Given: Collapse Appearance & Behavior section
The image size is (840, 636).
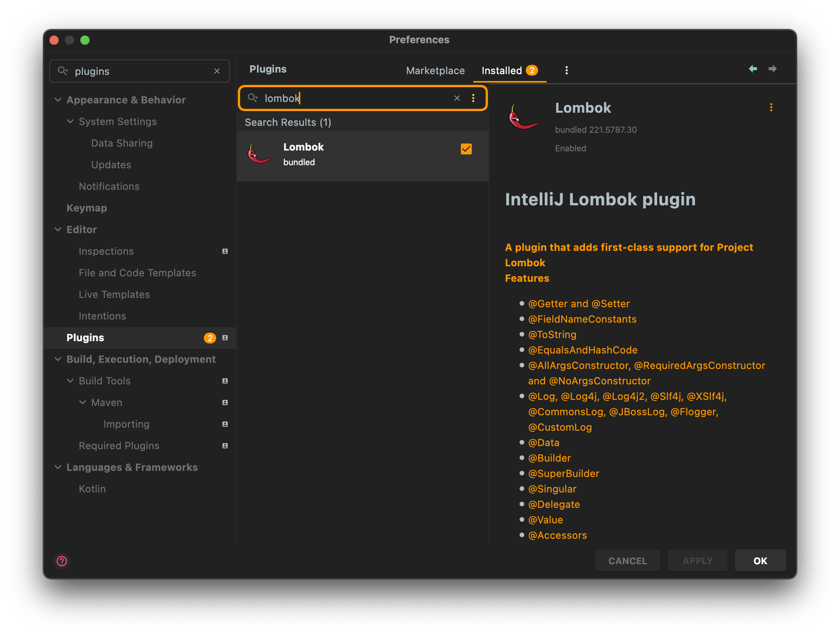Looking at the screenshot, I should click(58, 100).
